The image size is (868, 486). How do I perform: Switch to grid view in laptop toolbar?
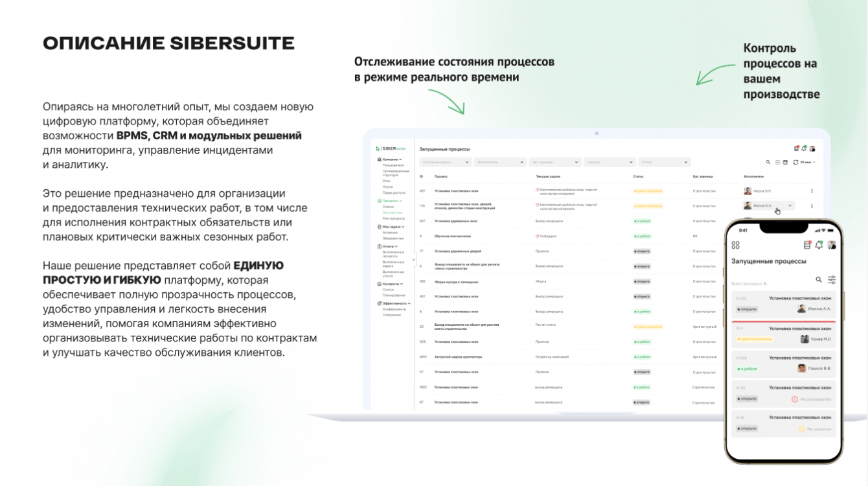(x=777, y=162)
